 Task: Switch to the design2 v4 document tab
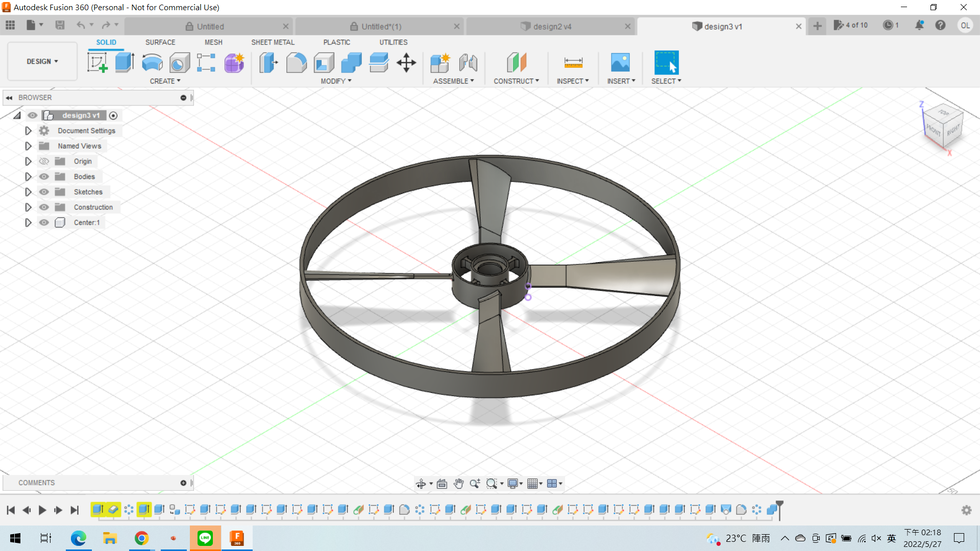point(552,27)
